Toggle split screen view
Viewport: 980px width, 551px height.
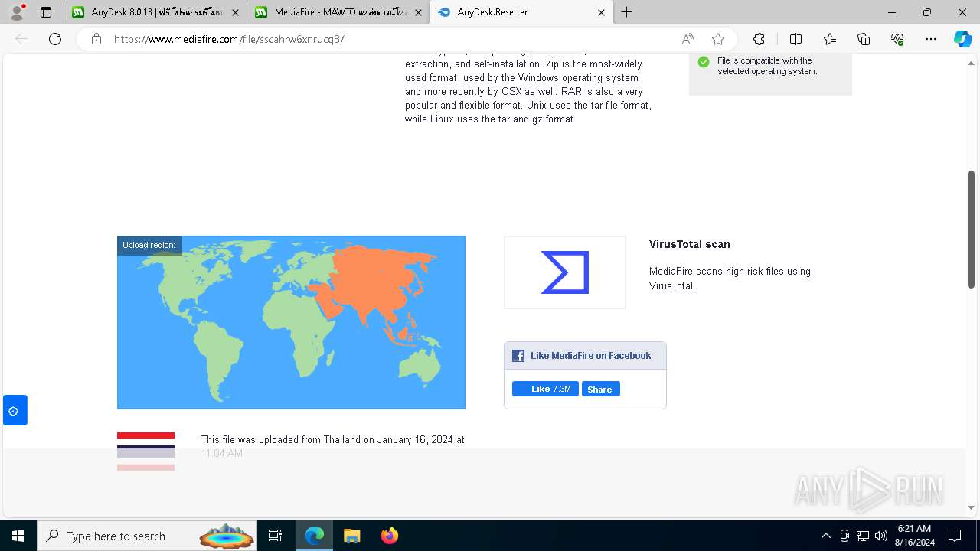click(x=795, y=39)
